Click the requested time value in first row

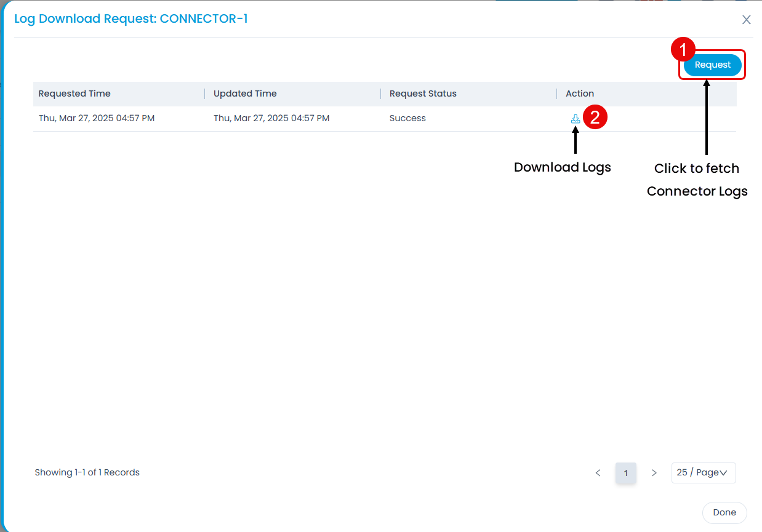point(97,118)
